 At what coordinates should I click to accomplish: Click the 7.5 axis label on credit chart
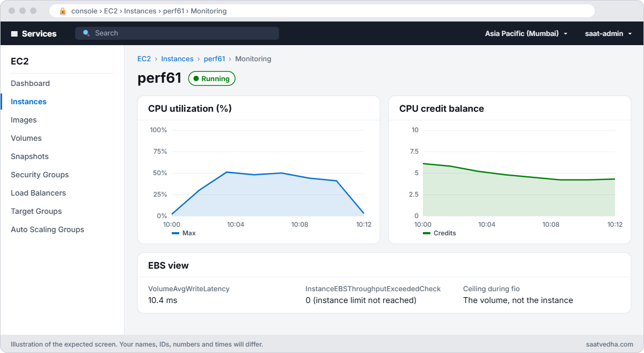tap(414, 152)
